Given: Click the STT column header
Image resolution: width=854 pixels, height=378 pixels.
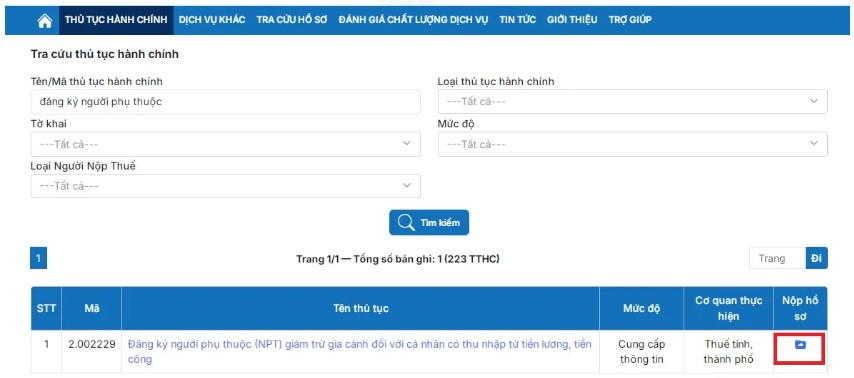Looking at the screenshot, I should coord(46,308).
